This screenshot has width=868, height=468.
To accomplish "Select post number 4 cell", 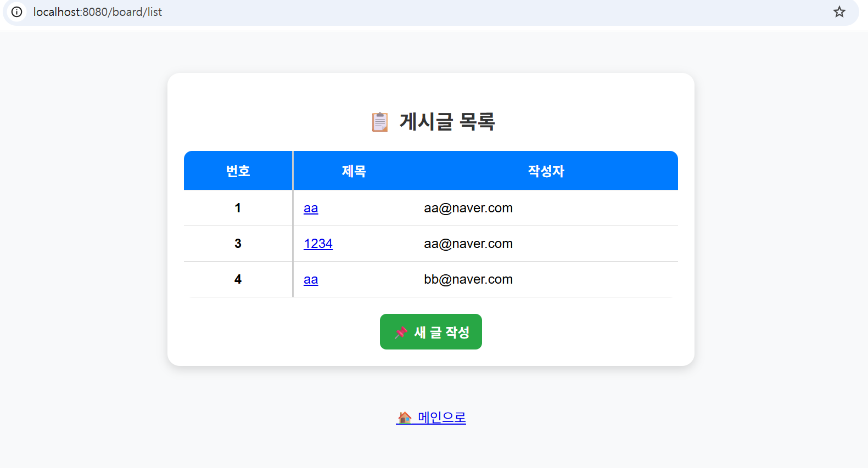I will tap(238, 279).
